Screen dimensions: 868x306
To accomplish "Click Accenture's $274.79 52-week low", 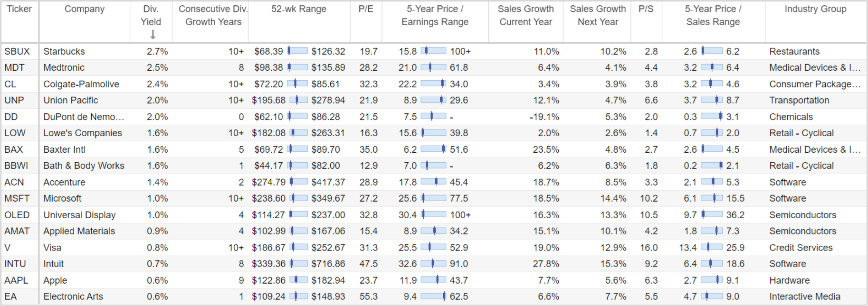I will (269, 182).
